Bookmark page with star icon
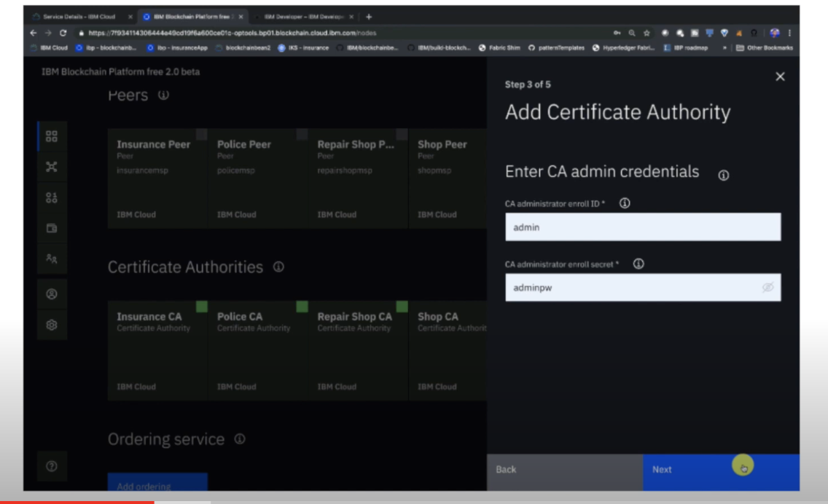This screenshot has width=828, height=504. pyautogui.click(x=647, y=33)
